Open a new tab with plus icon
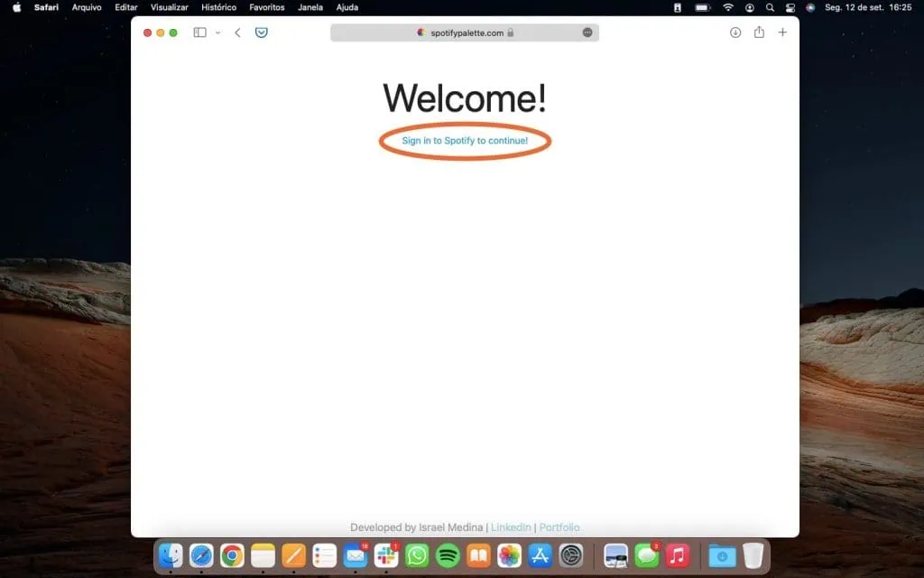Image resolution: width=924 pixels, height=578 pixels. pyautogui.click(x=782, y=33)
